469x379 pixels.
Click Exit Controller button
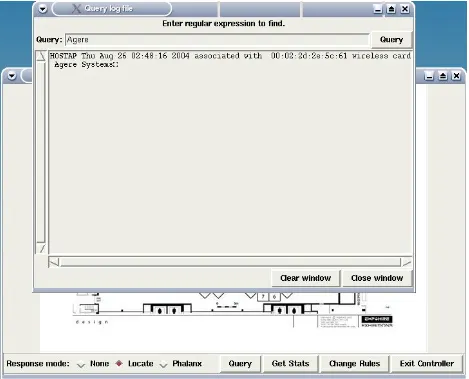(x=427, y=364)
